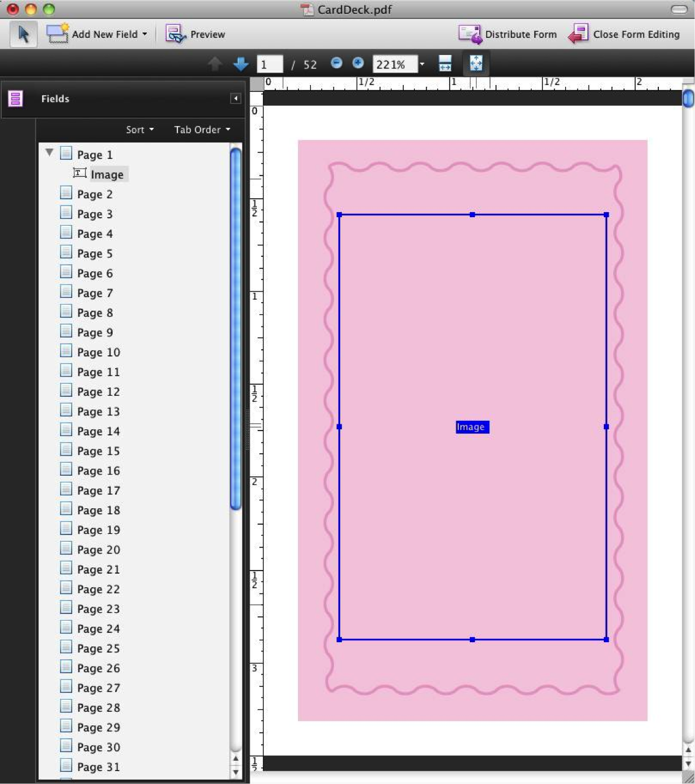The image size is (695, 784).
Task: Click the Fields panel icon
Action: click(16, 98)
